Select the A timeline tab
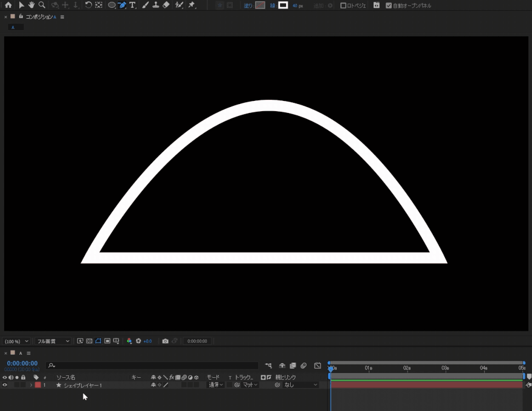The width and height of the screenshot is (532, 411). (x=20, y=353)
